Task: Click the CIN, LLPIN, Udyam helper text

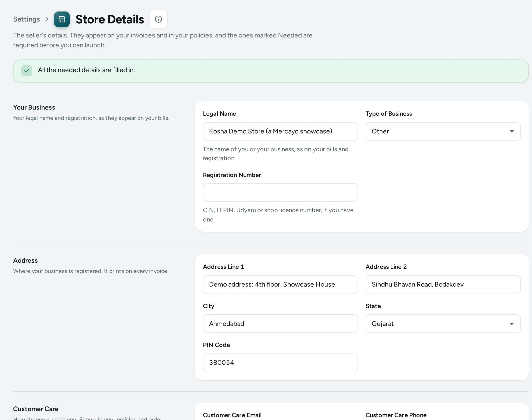Action: pos(278,215)
